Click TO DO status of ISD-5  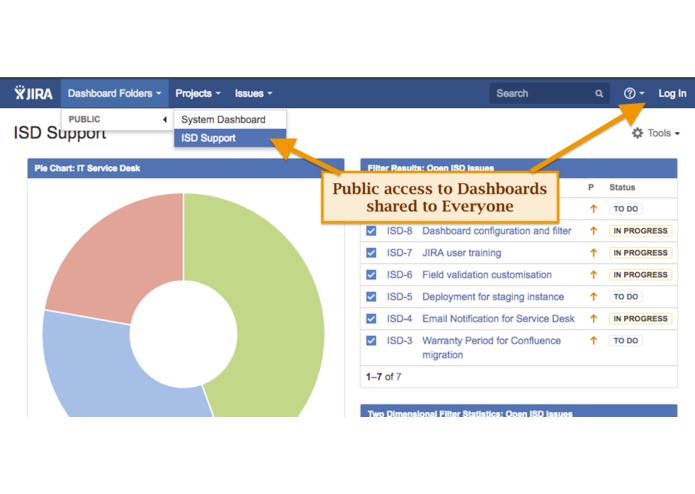tap(626, 296)
